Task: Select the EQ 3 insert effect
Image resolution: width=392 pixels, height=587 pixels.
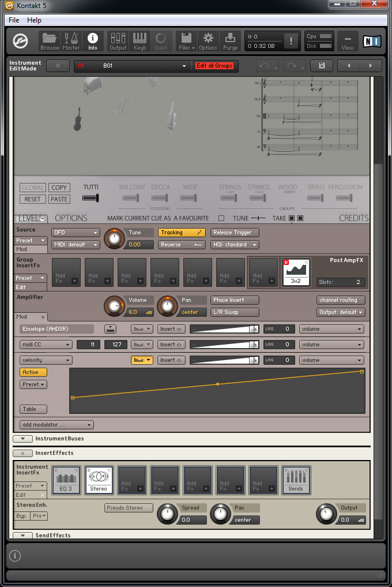Action: pyautogui.click(x=66, y=480)
